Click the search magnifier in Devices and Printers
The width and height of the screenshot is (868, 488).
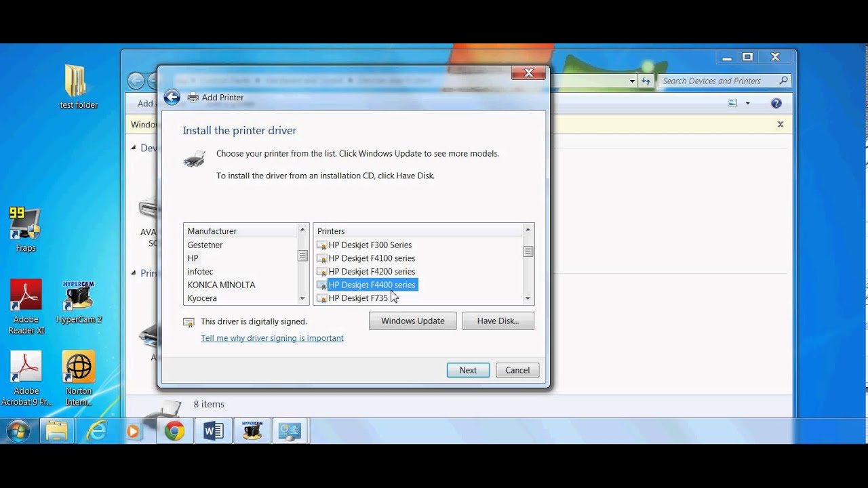(x=784, y=81)
